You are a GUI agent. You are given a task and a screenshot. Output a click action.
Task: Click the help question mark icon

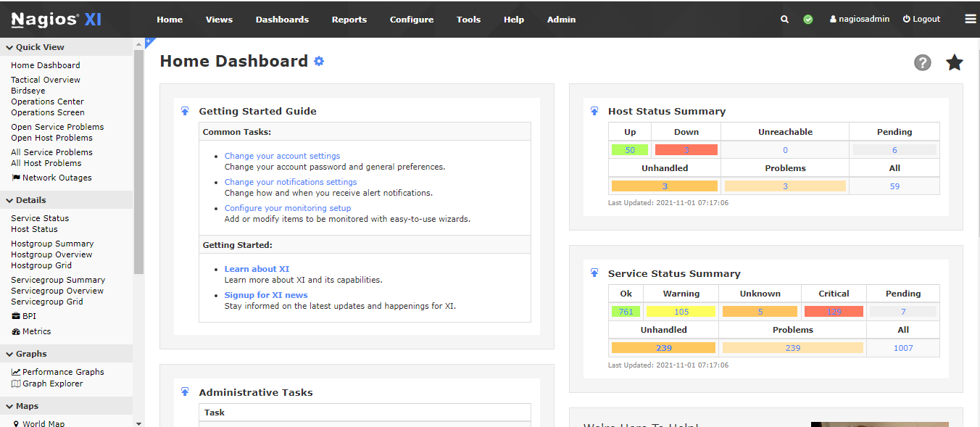922,62
